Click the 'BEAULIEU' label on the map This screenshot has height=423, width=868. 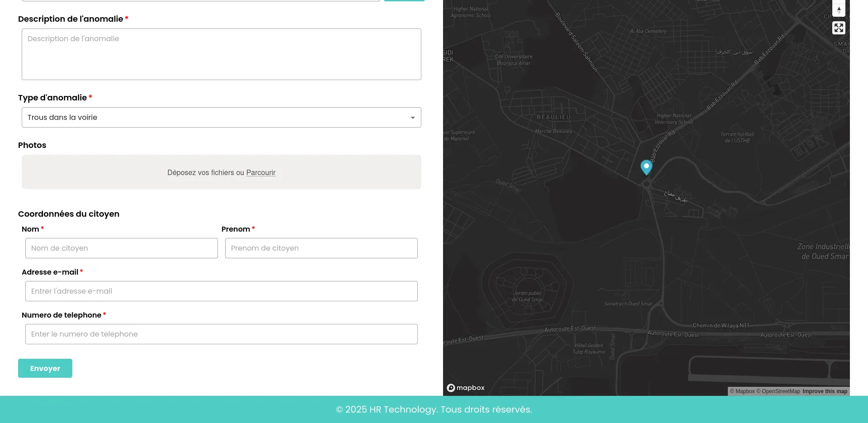click(x=554, y=117)
